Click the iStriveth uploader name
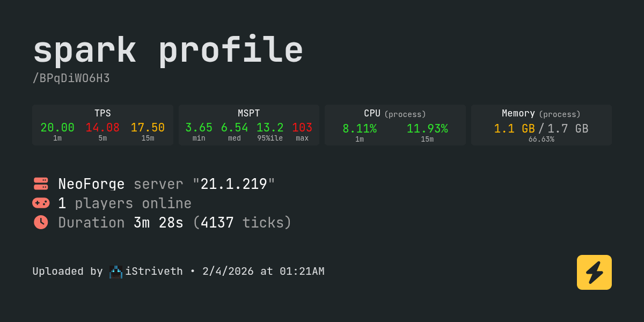Screen dimensions: 644x322 point(154,272)
